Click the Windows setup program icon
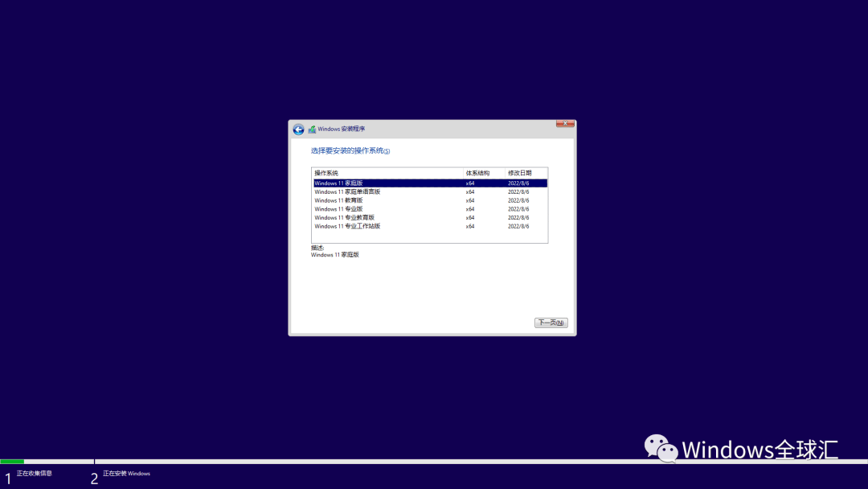The height and width of the screenshot is (489, 868). (x=312, y=129)
